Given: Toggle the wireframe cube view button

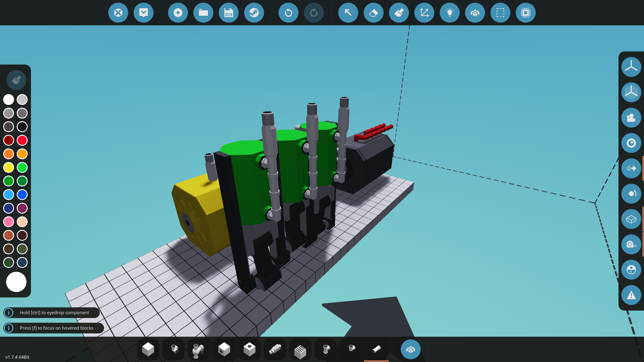Looking at the screenshot, I should [x=631, y=219].
